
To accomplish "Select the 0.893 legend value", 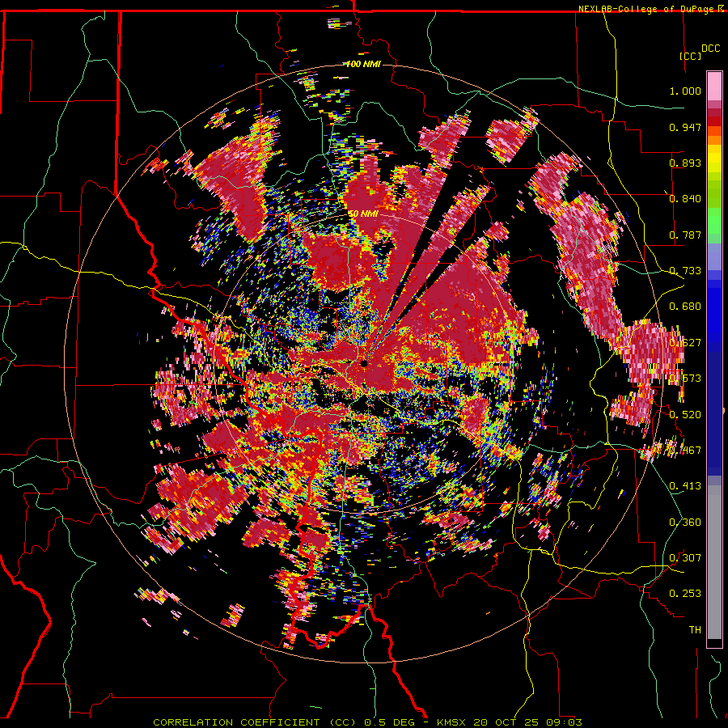I will coord(685,163).
